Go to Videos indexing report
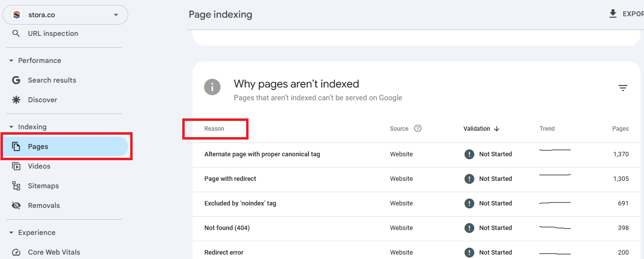644x259 pixels. coord(39,166)
